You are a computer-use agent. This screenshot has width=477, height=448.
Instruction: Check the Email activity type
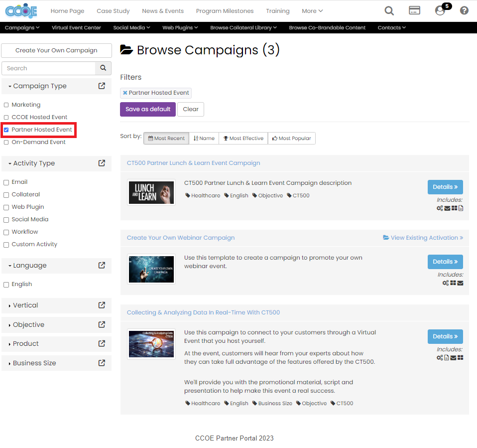click(6, 182)
